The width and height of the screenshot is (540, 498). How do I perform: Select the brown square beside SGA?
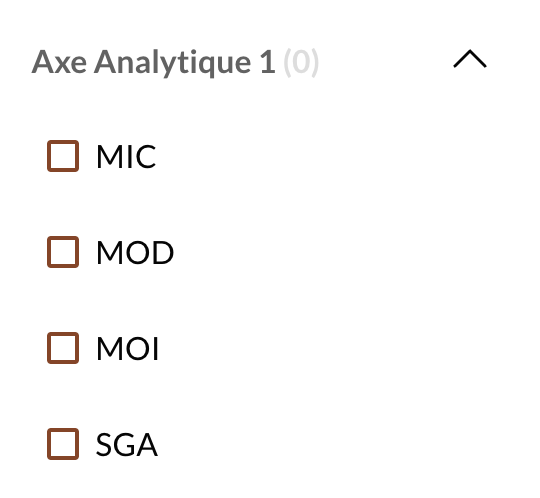[x=63, y=444]
